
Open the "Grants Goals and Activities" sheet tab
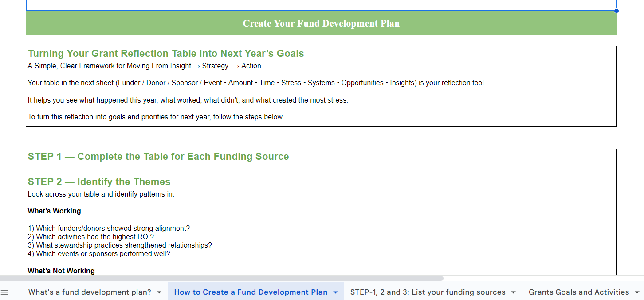[578, 292]
